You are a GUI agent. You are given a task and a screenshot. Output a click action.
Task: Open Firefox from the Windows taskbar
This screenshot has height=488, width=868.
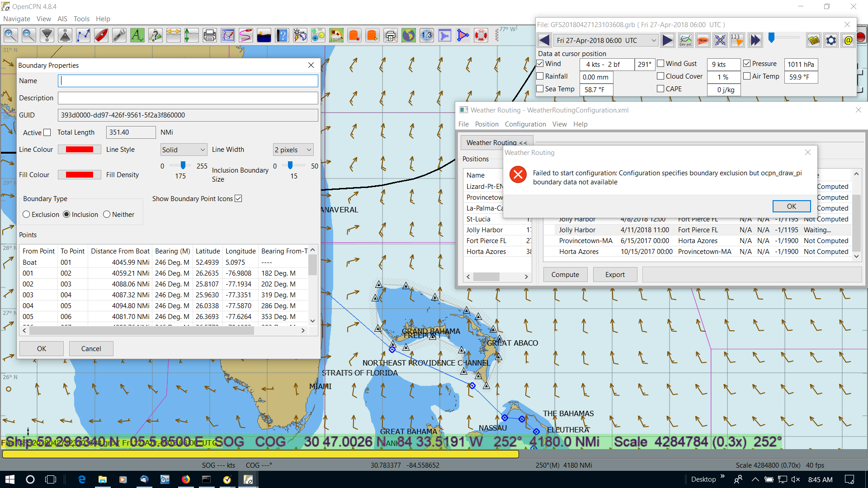pyautogui.click(x=186, y=479)
